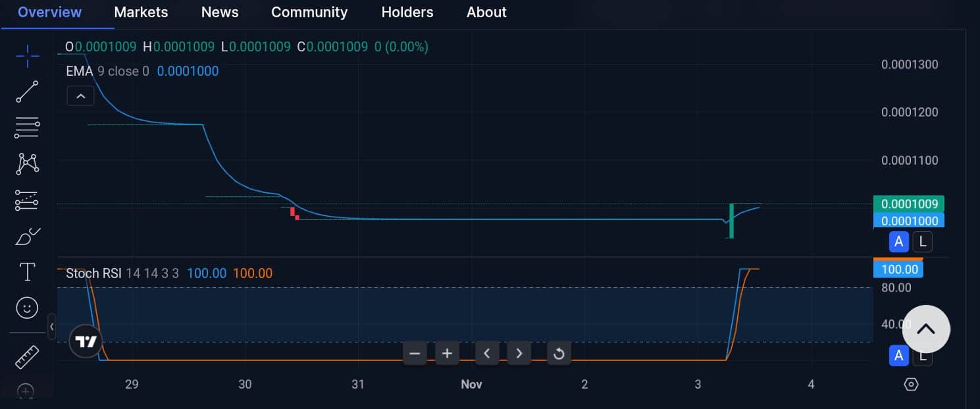Image resolution: width=980 pixels, height=409 pixels.
Task: Select the forecast prediction tool
Action: click(x=27, y=200)
